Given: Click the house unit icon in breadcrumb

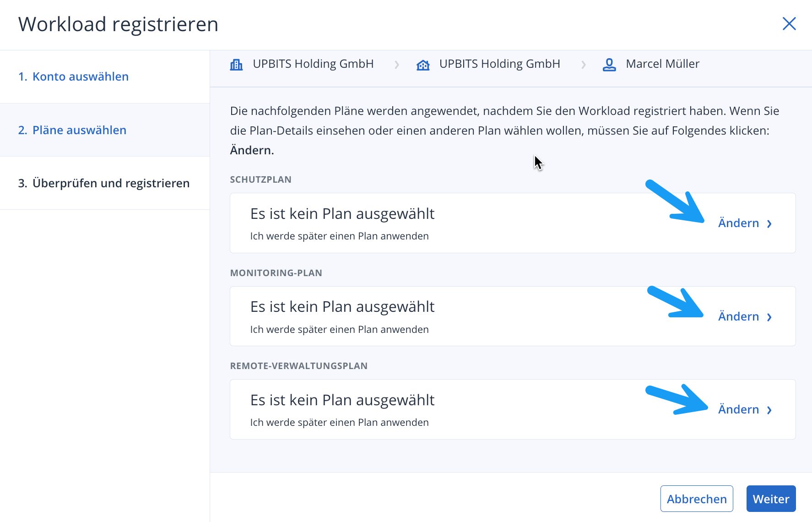Looking at the screenshot, I should click(x=423, y=65).
